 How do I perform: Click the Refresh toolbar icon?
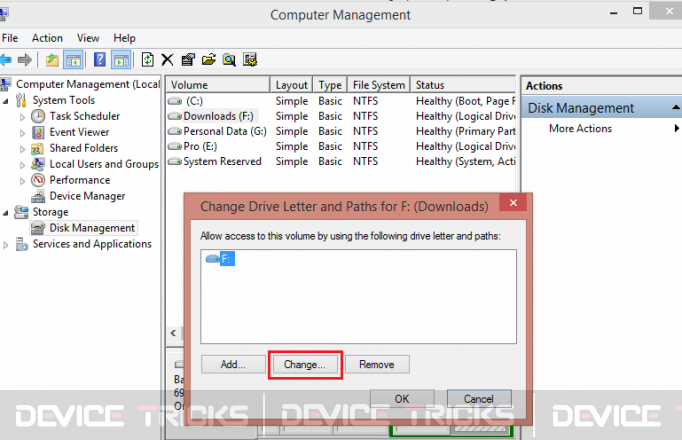point(147,60)
